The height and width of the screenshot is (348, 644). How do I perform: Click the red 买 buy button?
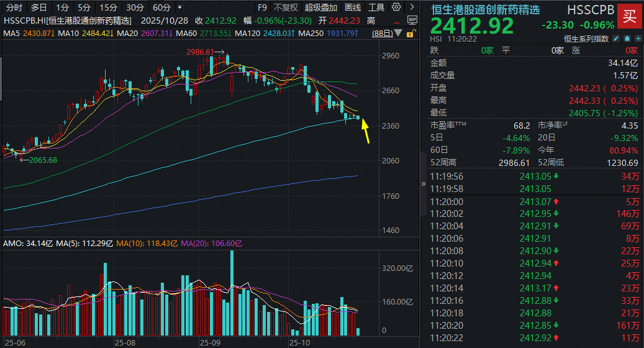(629, 16)
